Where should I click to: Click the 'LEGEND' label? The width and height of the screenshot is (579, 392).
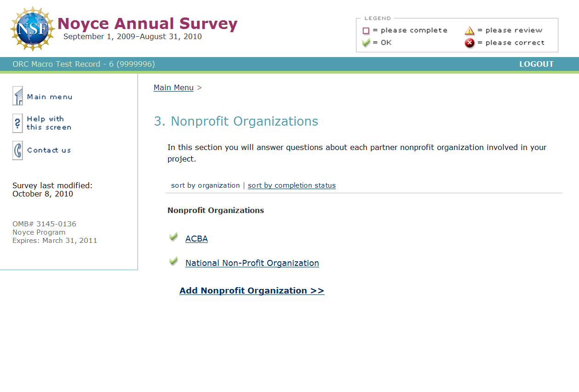coord(378,18)
